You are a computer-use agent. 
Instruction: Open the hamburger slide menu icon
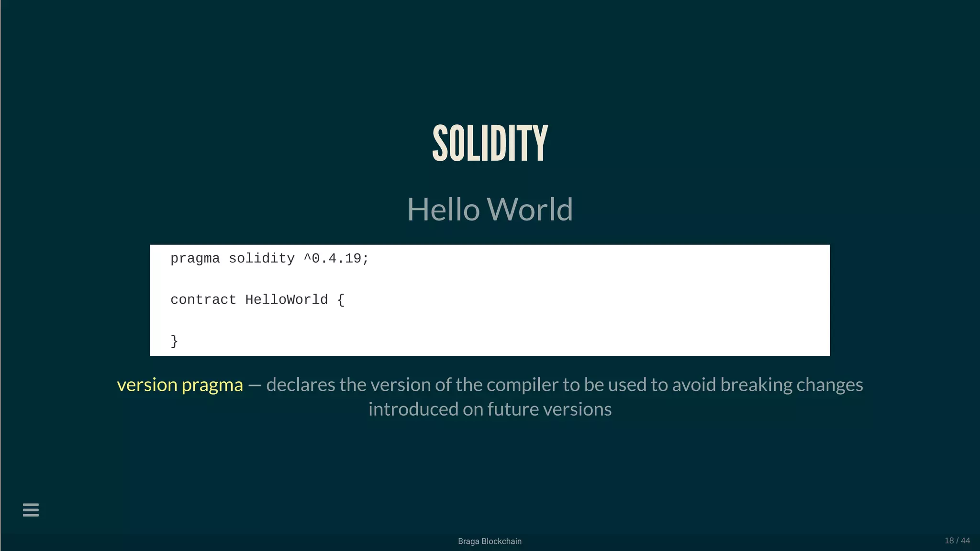(x=31, y=510)
